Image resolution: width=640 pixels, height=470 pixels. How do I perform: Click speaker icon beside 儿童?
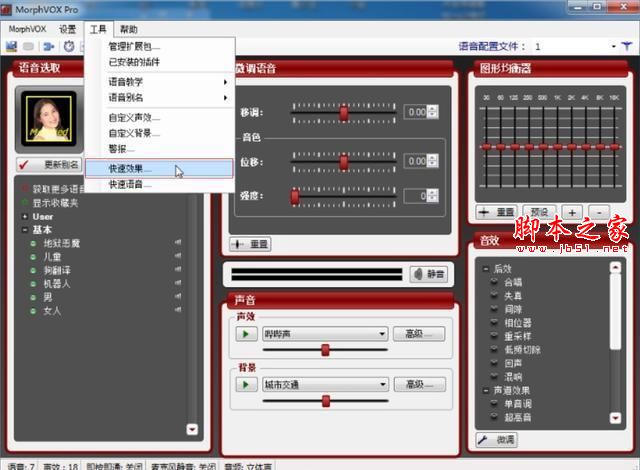pyautogui.click(x=178, y=256)
